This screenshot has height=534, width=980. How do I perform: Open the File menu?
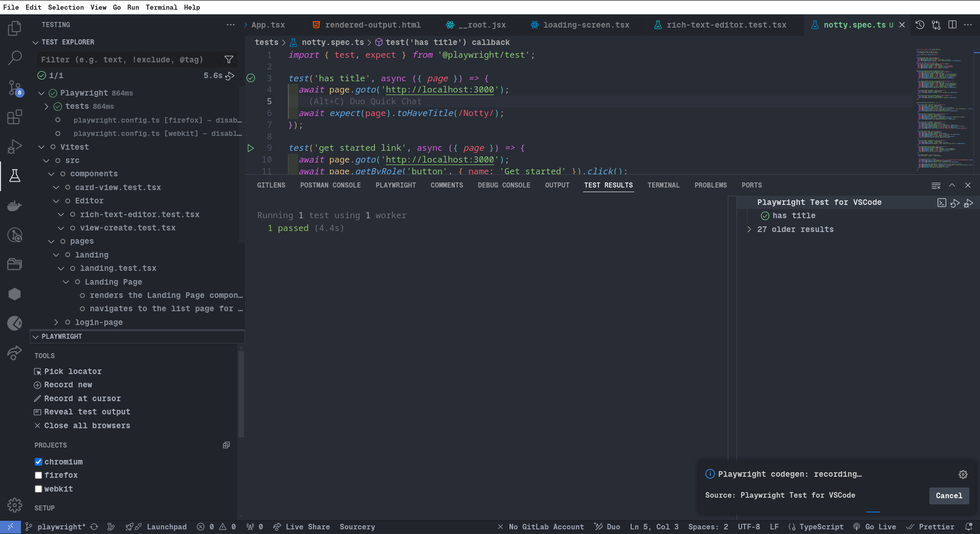pos(11,7)
